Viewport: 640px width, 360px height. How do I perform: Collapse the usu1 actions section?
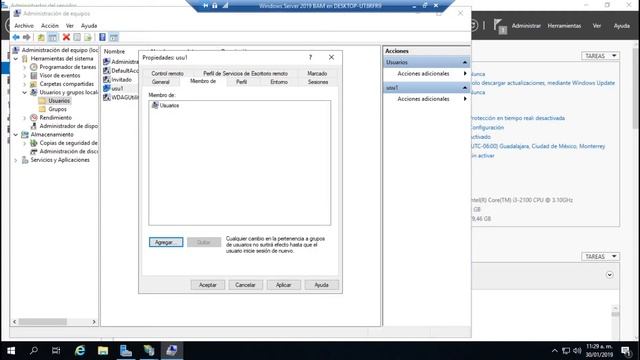[464, 88]
